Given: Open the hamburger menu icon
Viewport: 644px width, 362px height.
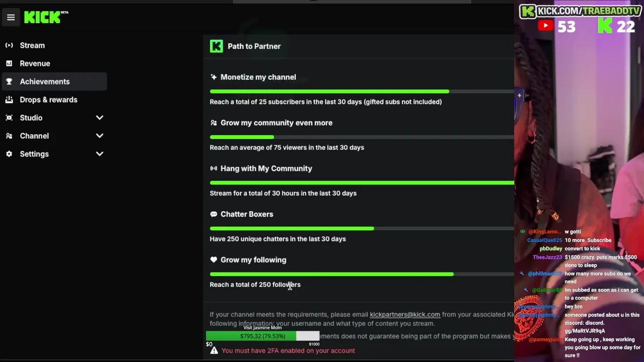Looking at the screenshot, I should point(11,18).
